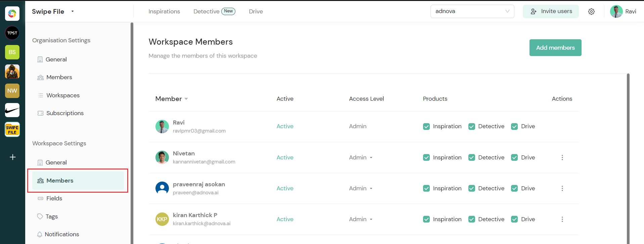Click the Add members button
Viewport: 644px width, 244px height.
tap(555, 48)
